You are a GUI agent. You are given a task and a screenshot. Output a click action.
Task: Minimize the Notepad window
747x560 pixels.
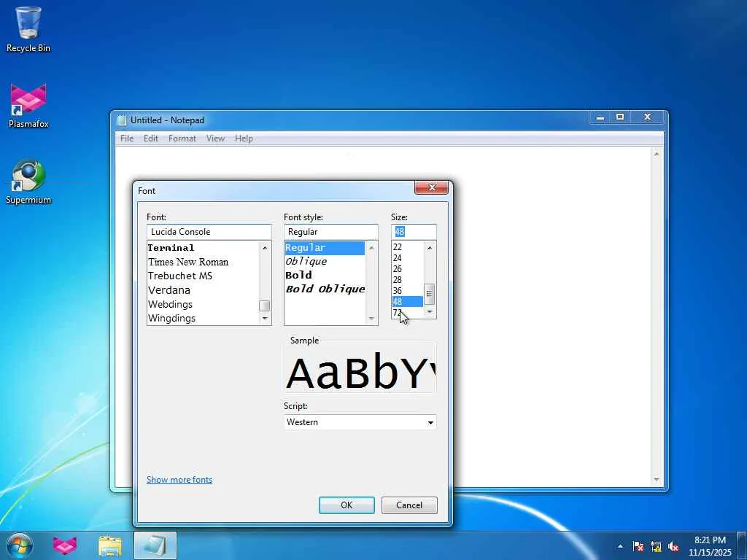(600, 117)
